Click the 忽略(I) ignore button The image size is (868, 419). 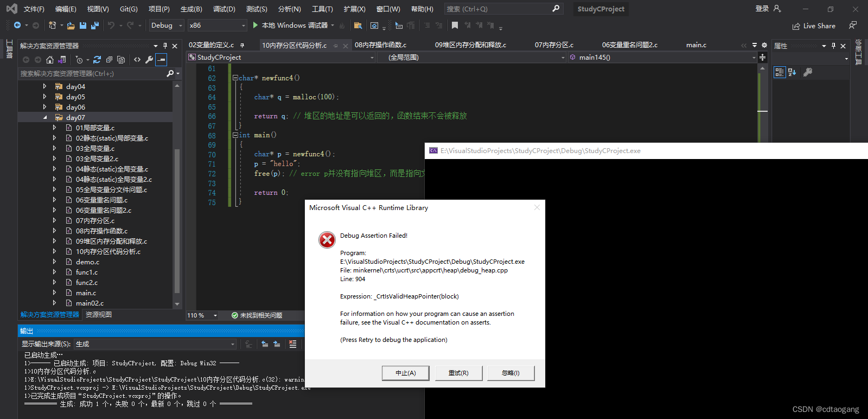(x=510, y=373)
